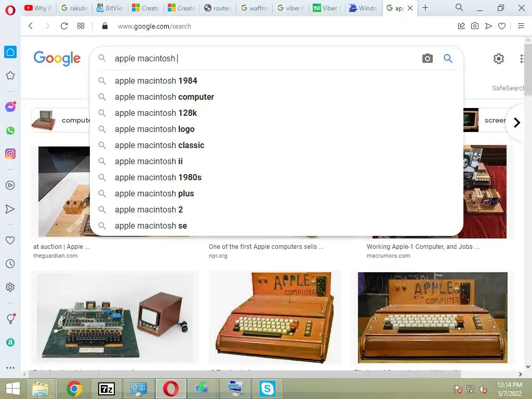Go back with the browser back arrow
The width and height of the screenshot is (532, 399).
(31, 26)
